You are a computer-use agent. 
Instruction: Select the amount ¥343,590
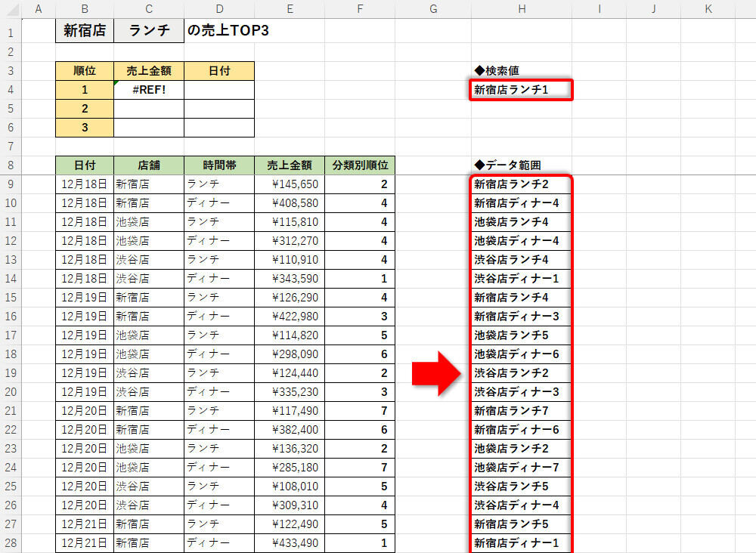290,279
